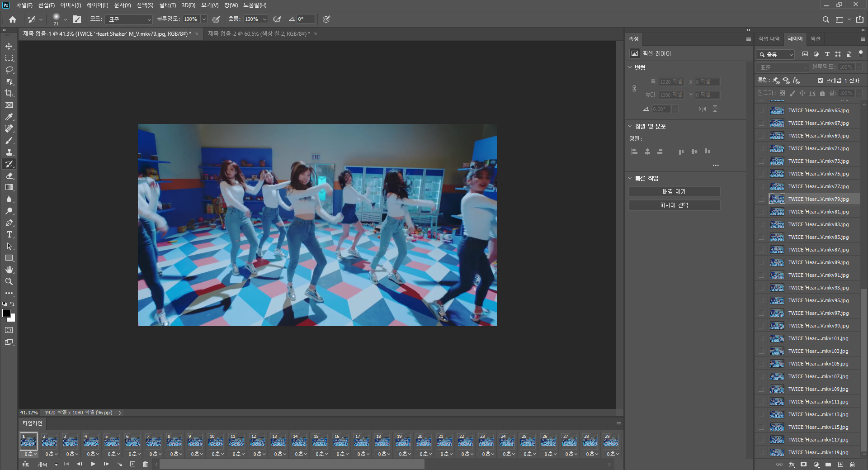Screen dimensions: 868x470
Task: Toggle the Propagate Frame 1 checkbox
Action: [x=820, y=81]
